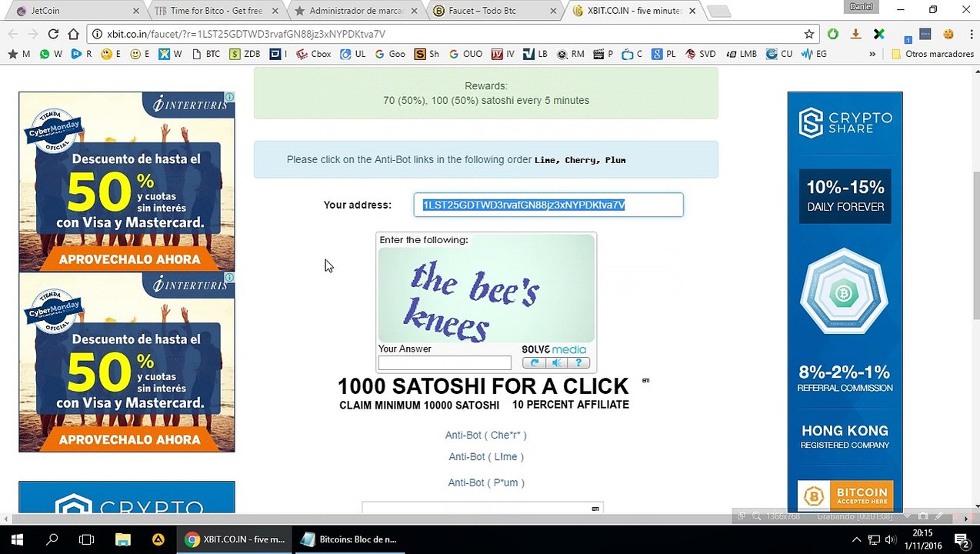This screenshot has width=980, height=554.
Task: Click the 1000 SATOSHI FOR A CLICK banner
Action: pos(484,393)
